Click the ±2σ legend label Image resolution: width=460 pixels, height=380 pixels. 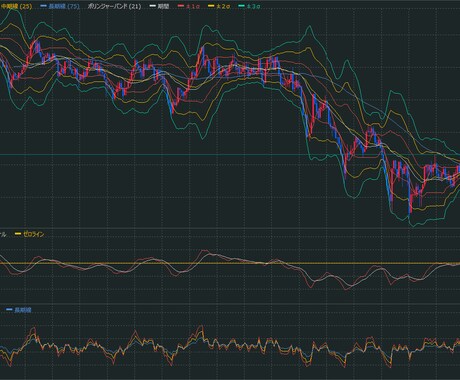coord(223,6)
